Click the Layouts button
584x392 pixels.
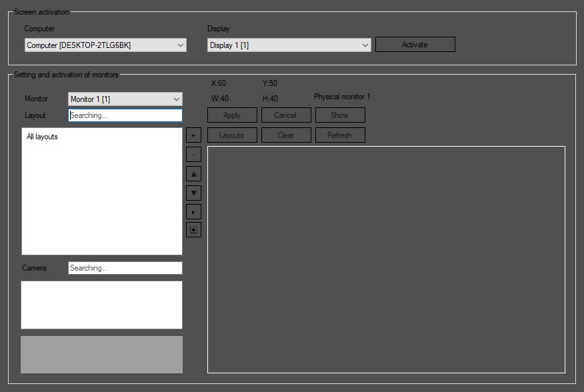(232, 135)
